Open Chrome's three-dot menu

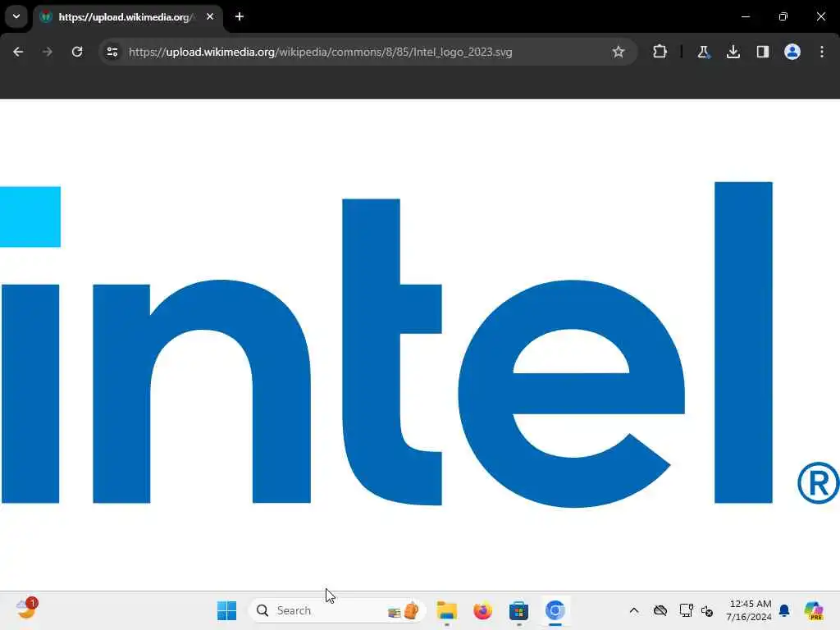(x=822, y=52)
